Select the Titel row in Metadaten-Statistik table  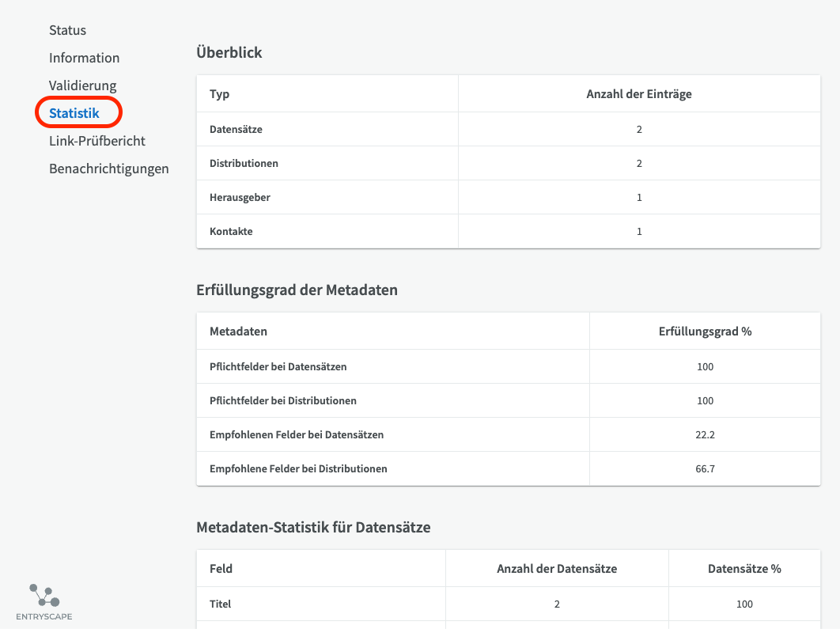[220, 604]
